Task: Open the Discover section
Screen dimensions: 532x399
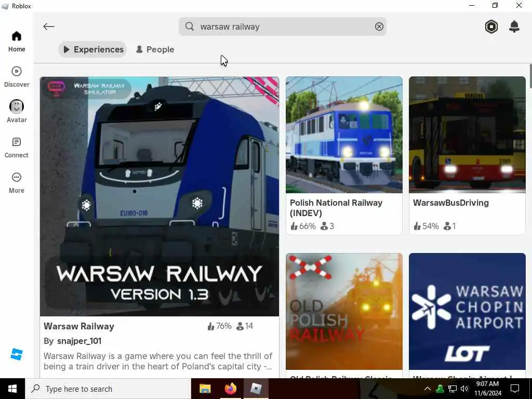Action: click(16, 77)
